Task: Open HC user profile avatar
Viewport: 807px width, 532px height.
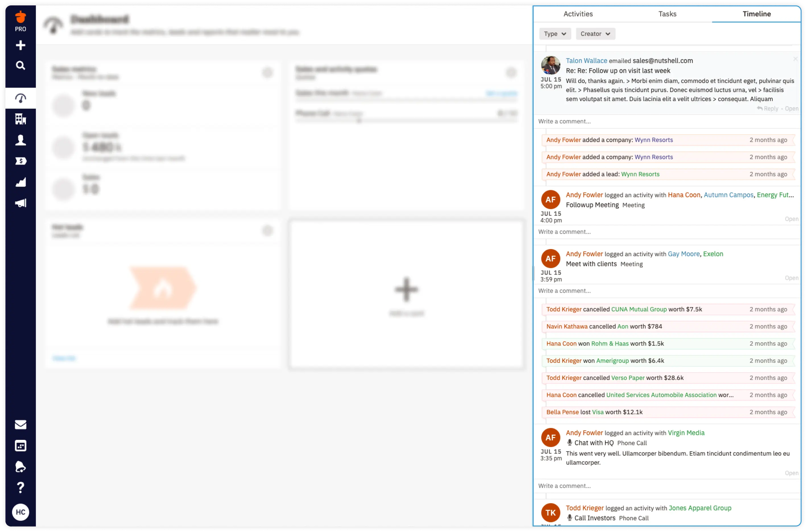Action: pos(20,512)
